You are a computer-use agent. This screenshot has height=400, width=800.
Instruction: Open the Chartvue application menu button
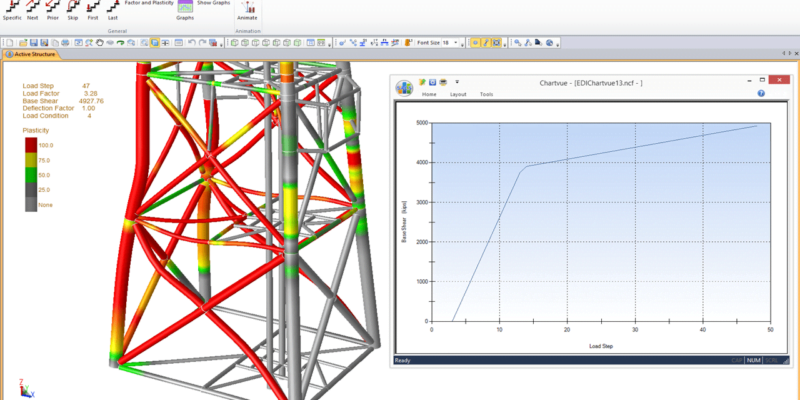click(404, 87)
